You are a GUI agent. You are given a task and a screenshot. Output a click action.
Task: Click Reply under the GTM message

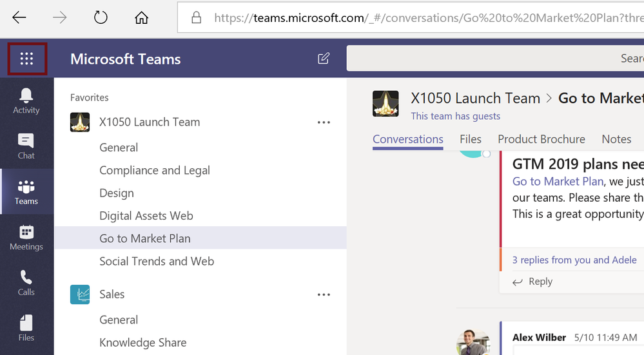pyautogui.click(x=532, y=282)
